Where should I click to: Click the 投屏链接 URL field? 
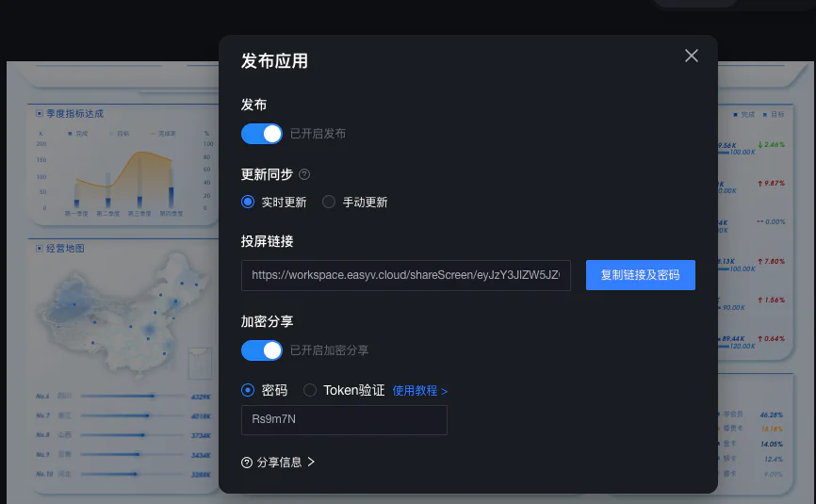[x=406, y=276]
